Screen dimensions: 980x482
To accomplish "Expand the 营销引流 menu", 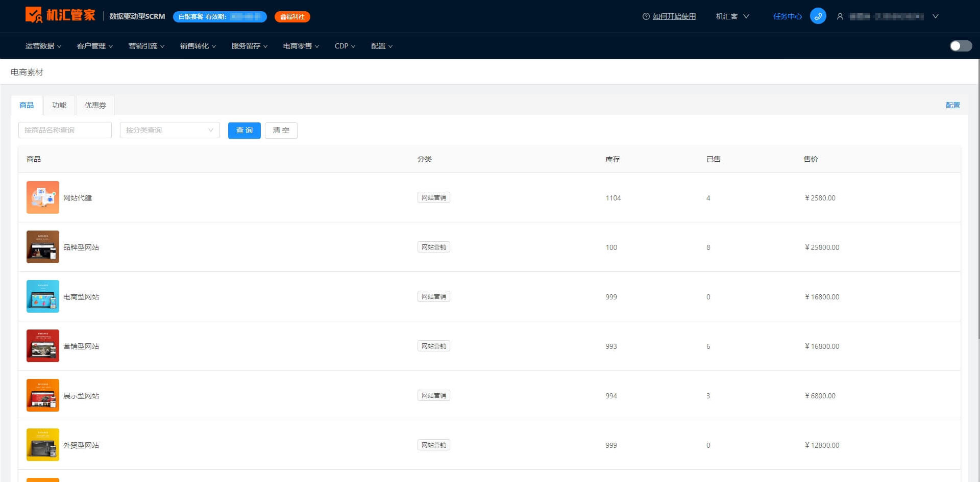I will (146, 46).
